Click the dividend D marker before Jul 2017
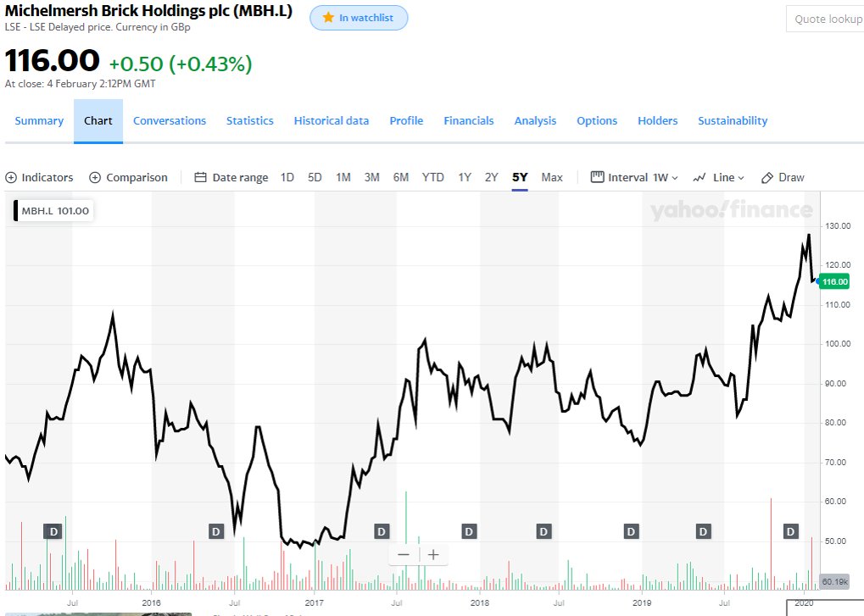Viewport: 864px width, 616px height. click(x=382, y=532)
